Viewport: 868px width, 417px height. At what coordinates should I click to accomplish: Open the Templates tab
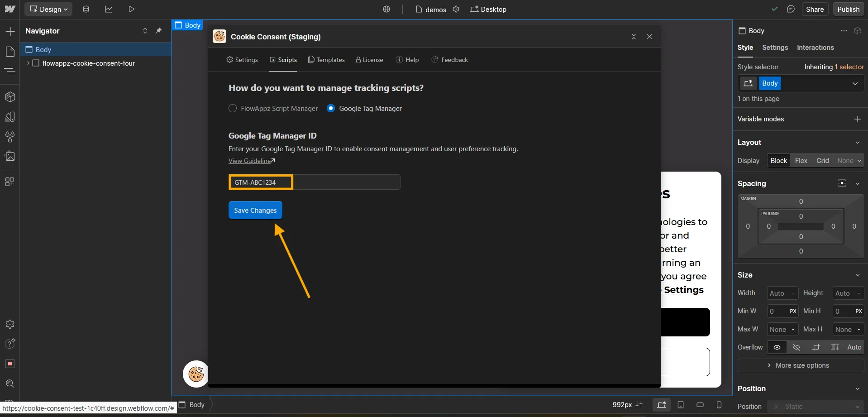[326, 60]
